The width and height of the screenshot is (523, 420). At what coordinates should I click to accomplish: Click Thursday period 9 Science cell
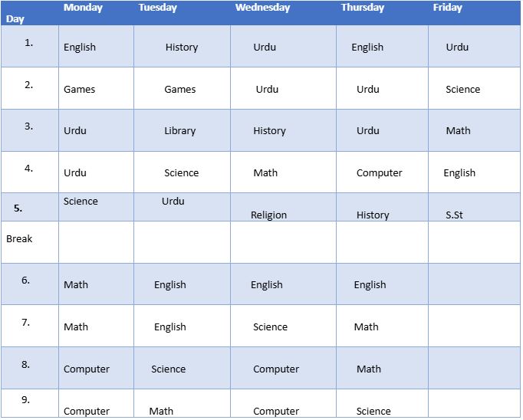click(x=383, y=403)
